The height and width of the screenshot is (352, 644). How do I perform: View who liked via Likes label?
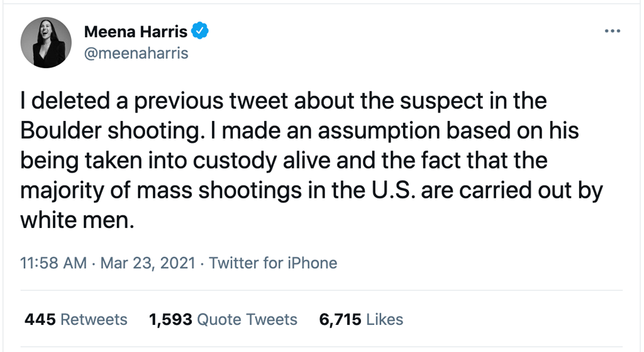[x=384, y=319]
